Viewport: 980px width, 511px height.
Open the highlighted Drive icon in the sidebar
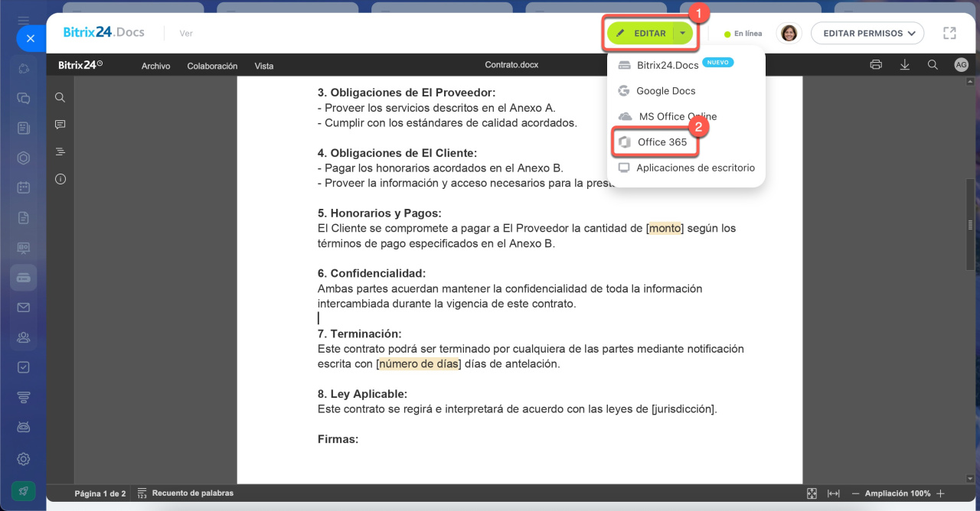tap(24, 278)
